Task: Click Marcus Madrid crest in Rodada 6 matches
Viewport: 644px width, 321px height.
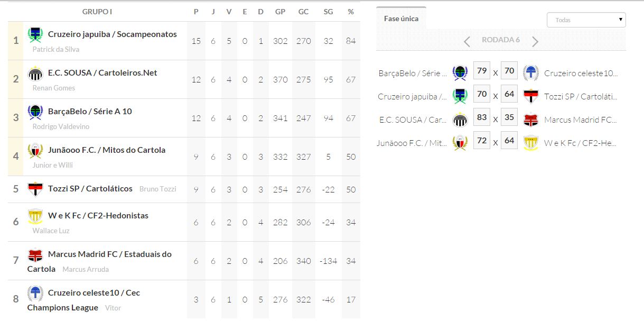Action: [x=530, y=120]
